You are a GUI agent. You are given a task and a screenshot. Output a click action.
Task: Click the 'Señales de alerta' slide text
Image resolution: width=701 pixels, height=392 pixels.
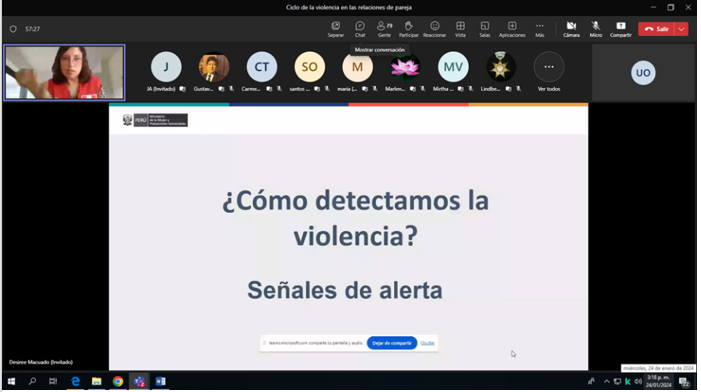[x=346, y=291]
